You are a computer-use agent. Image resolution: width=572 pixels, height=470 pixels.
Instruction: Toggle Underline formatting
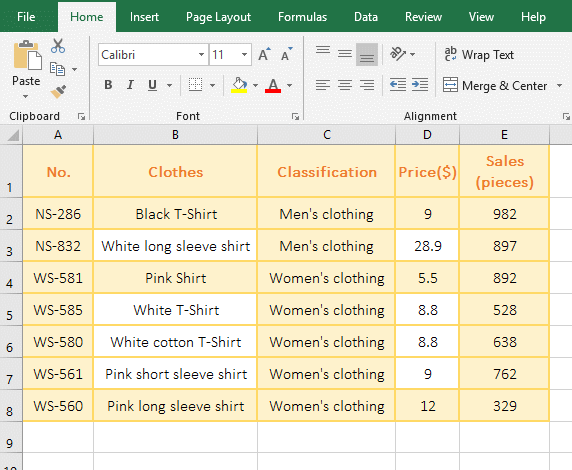152,85
